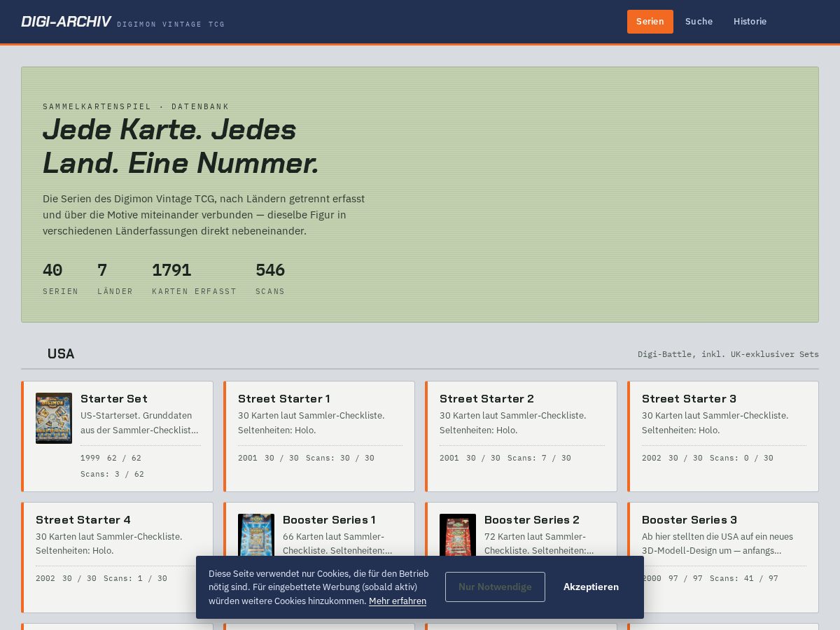Click the 'Scans: 41 / 97' text in Booster Series 3
The height and width of the screenshot is (630, 840).
tap(744, 578)
